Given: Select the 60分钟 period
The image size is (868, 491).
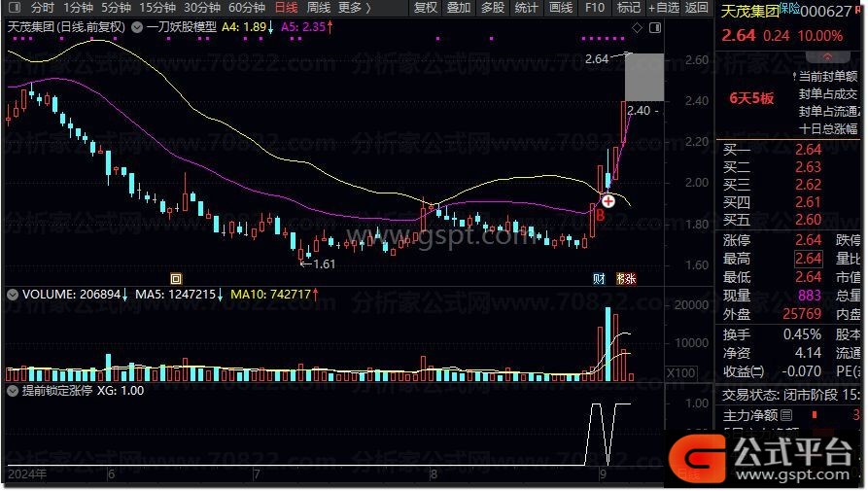Looking at the screenshot, I should (x=246, y=8).
